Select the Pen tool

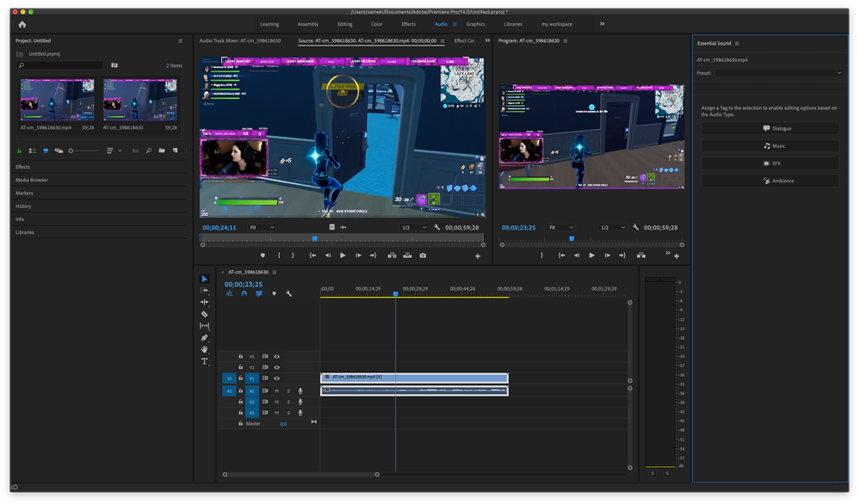(205, 338)
